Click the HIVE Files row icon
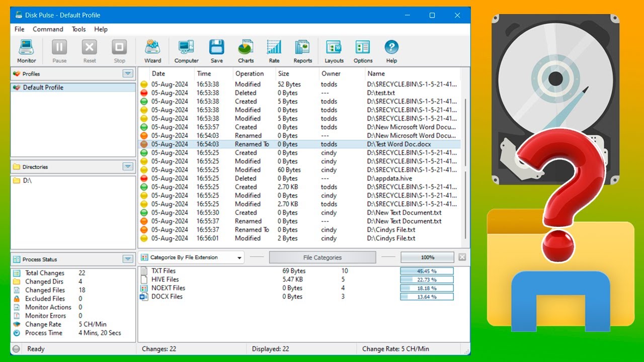Viewport: 644px width, 362px height. [x=144, y=280]
